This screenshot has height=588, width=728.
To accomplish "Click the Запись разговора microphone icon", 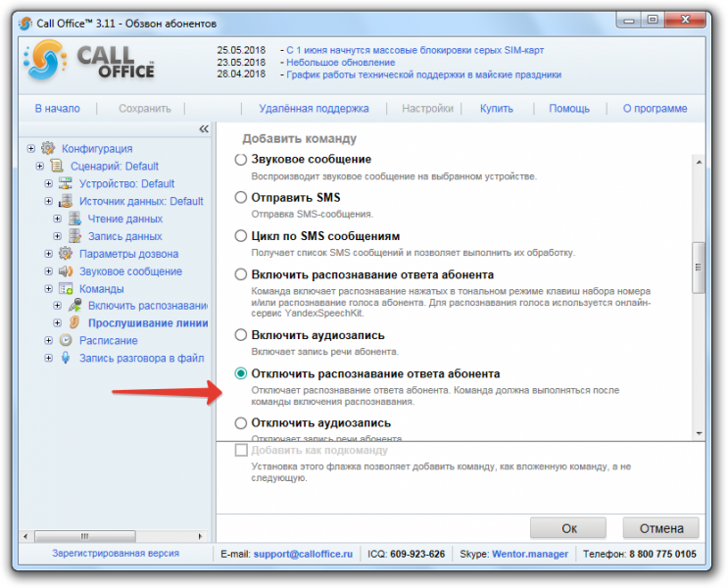I will tap(66, 358).
